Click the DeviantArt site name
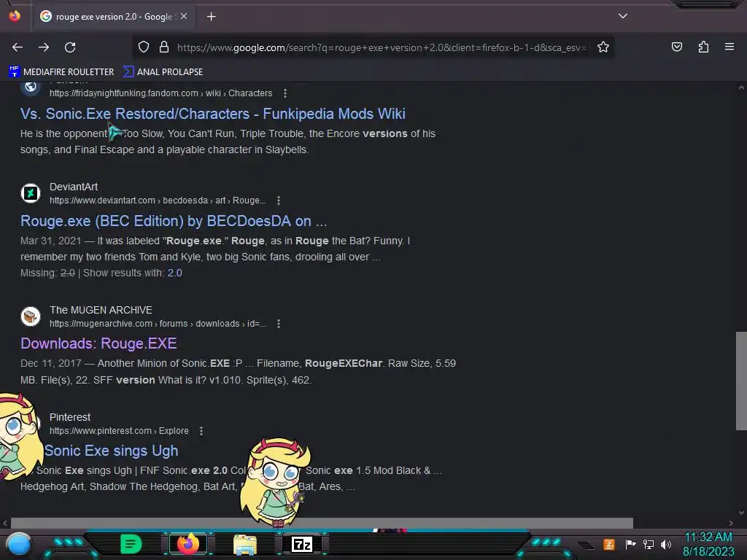Viewport: 747px width, 560px height. click(x=74, y=187)
